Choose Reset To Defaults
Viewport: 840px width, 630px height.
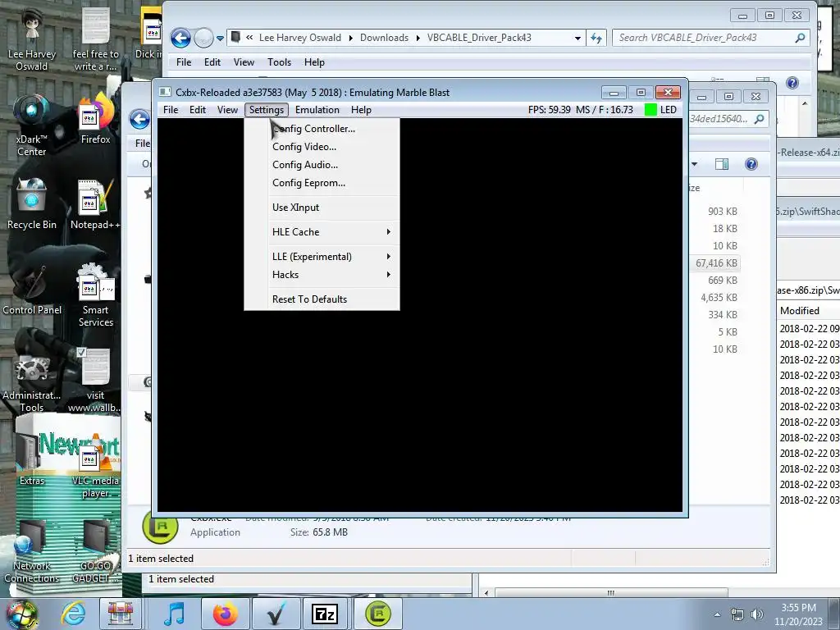[x=322, y=299]
